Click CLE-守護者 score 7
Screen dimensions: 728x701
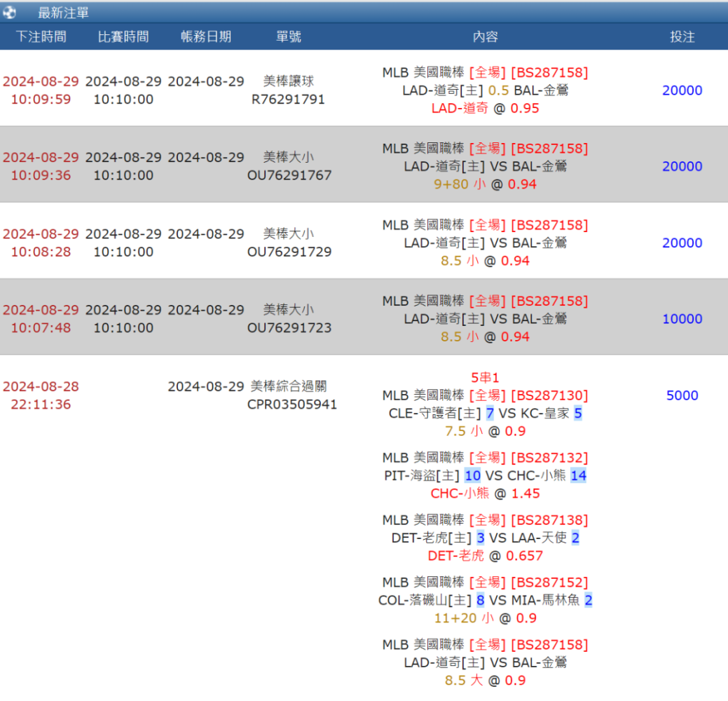click(x=490, y=414)
